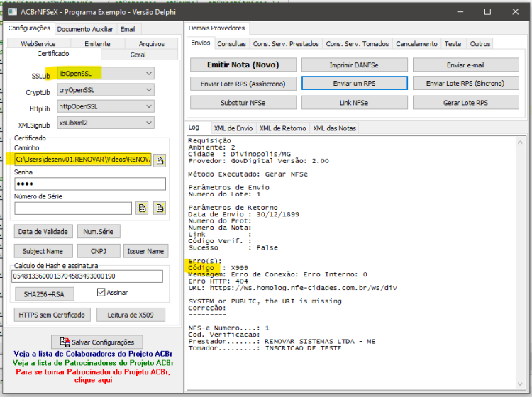Click 'Método Executado: Gerar NFSe' log line
The image size is (532, 397).
(248, 174)
